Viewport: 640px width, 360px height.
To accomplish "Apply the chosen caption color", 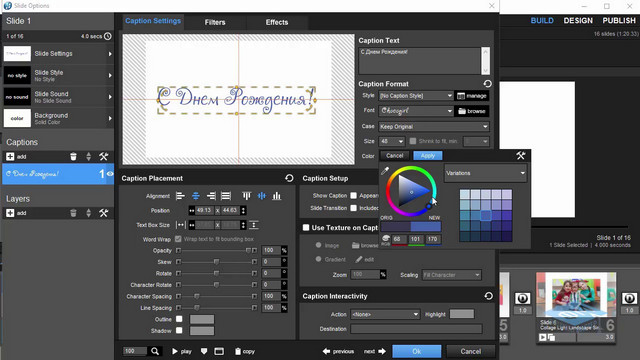I will (427, 156).
